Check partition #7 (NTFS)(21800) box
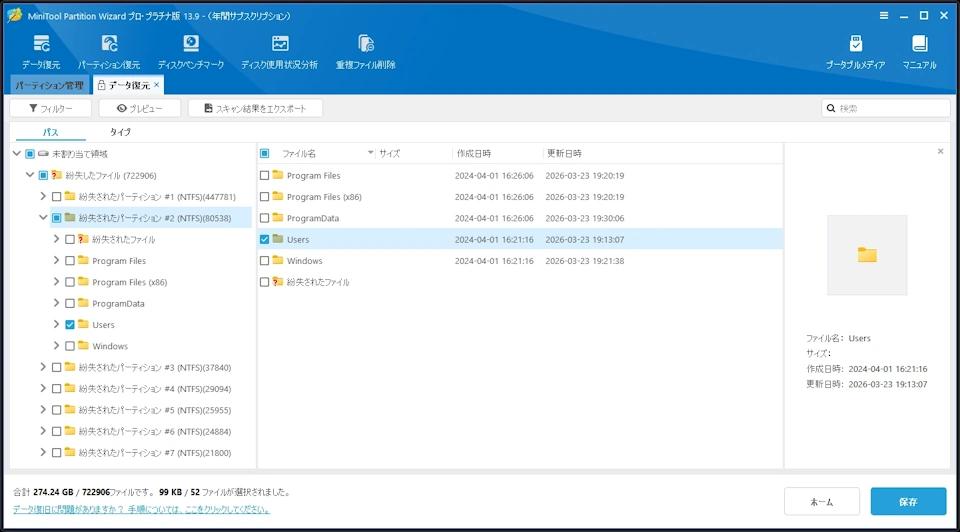This screenshot has height=532, width=960. pos(56,453)
